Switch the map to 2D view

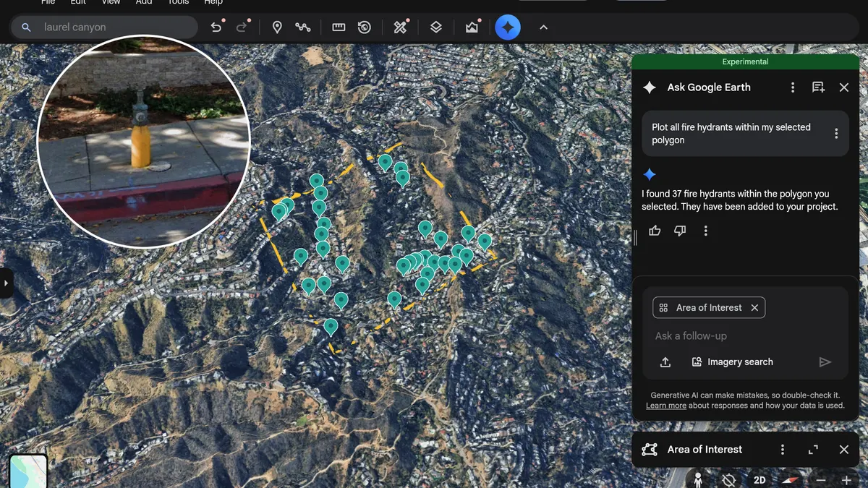pos(760,479)
